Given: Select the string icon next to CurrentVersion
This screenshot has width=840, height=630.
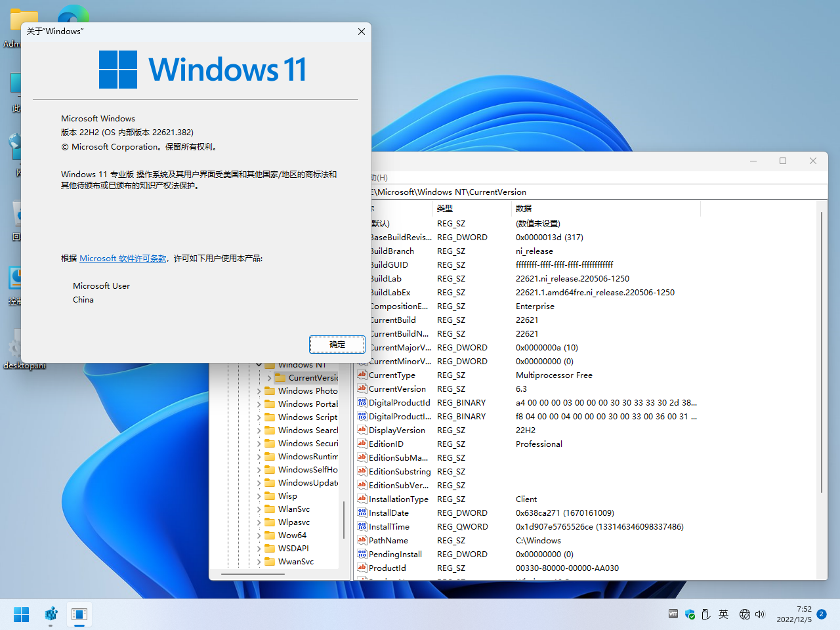Looking at the screenshot, I should pos(362,388).
